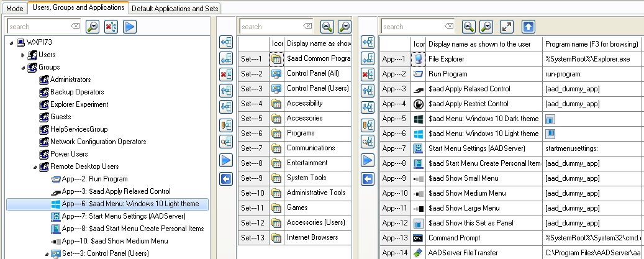
Task: Collapse the Groups node in the tree
Action: pyautogui.click(x=23, y=67)
